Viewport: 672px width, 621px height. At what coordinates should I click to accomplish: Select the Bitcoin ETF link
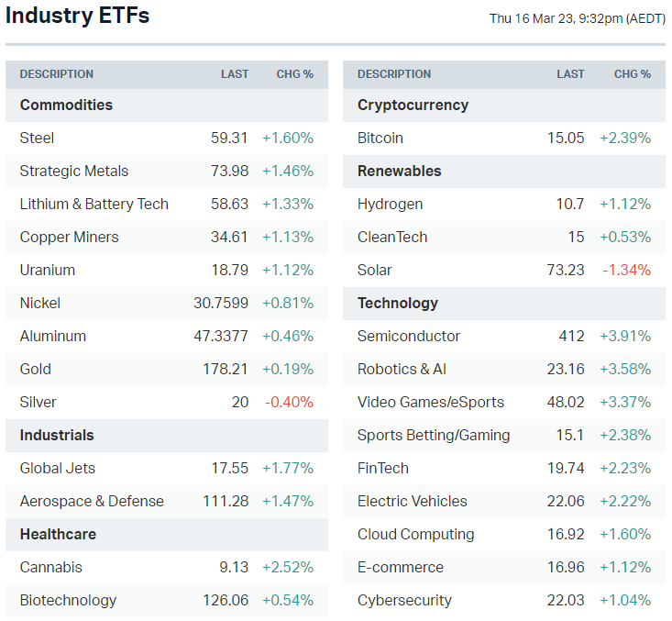[380, 138]
